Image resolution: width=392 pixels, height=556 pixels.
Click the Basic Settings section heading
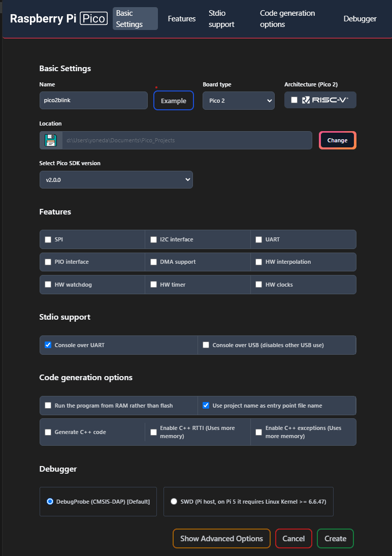65,69
